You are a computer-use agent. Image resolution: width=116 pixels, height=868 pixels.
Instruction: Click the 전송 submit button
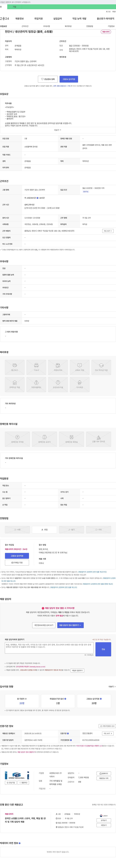[103, 649]
